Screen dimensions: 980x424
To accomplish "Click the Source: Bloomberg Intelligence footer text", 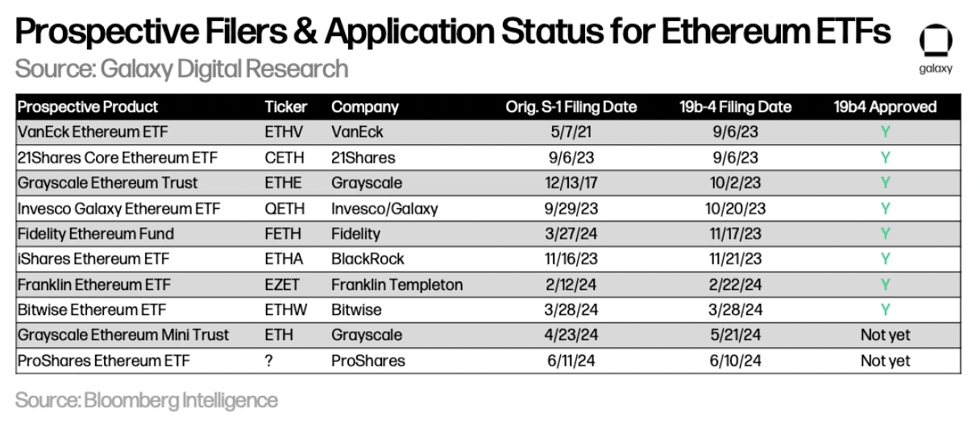I will [x=146, y=400].
